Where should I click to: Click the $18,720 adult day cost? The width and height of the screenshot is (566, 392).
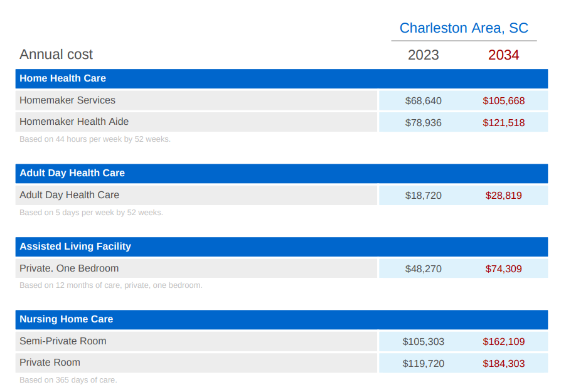point(424,196)
